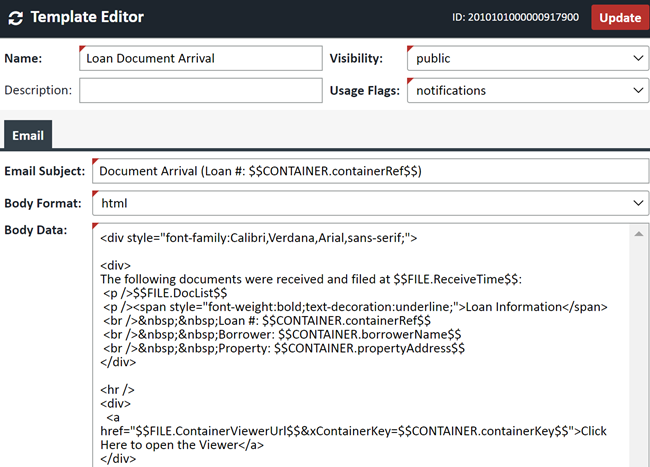Click the Template Editor title text

(x=87, y=17)
